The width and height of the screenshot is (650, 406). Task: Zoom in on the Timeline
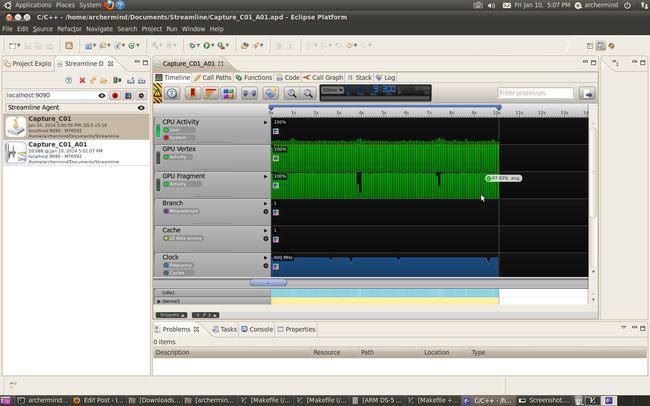(292, 93)
